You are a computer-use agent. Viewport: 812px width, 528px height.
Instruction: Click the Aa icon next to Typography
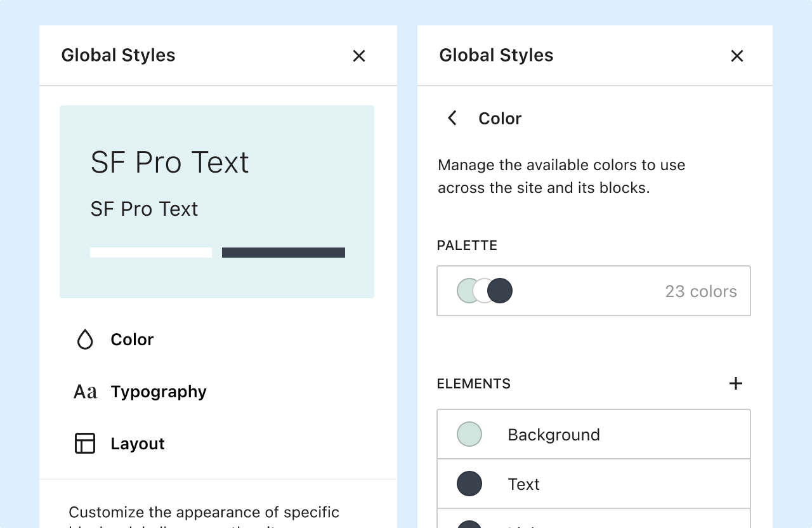(x=85, y=392)
